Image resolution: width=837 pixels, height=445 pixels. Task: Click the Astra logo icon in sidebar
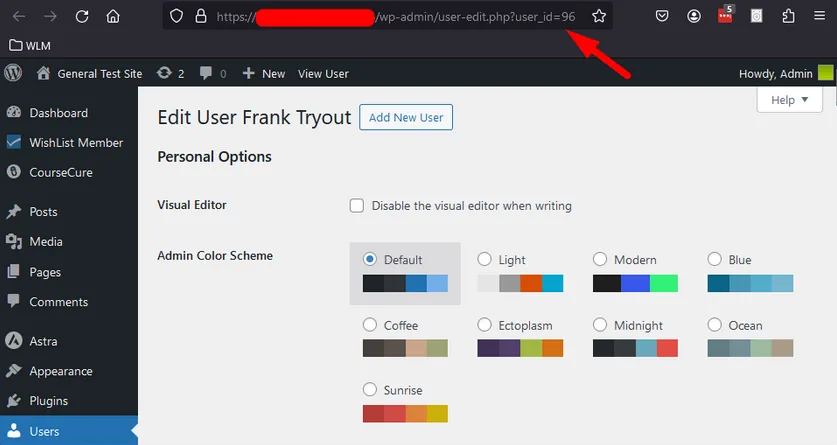click(14, 341)
